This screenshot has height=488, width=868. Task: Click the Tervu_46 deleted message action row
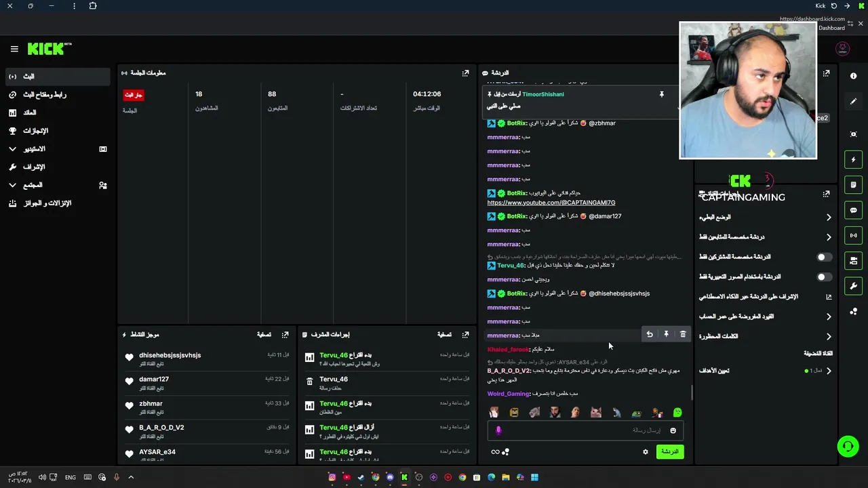point(387,382)
